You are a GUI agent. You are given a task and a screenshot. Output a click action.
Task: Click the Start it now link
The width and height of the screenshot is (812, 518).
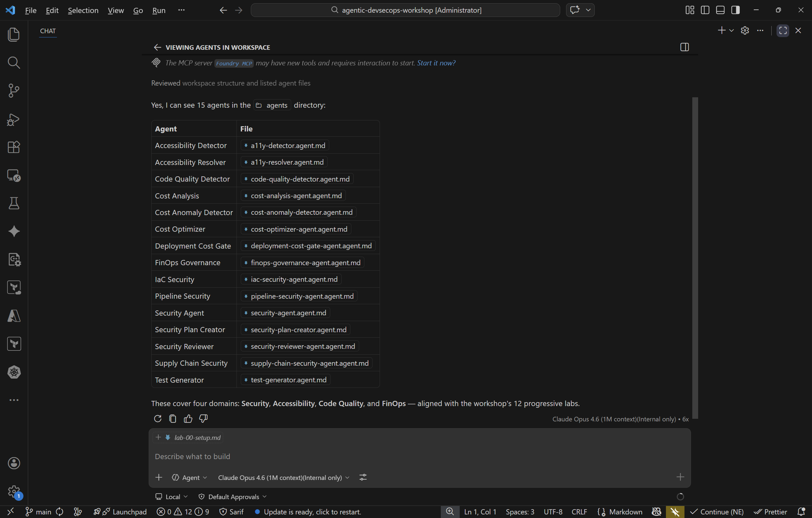(x=436, y=63)
